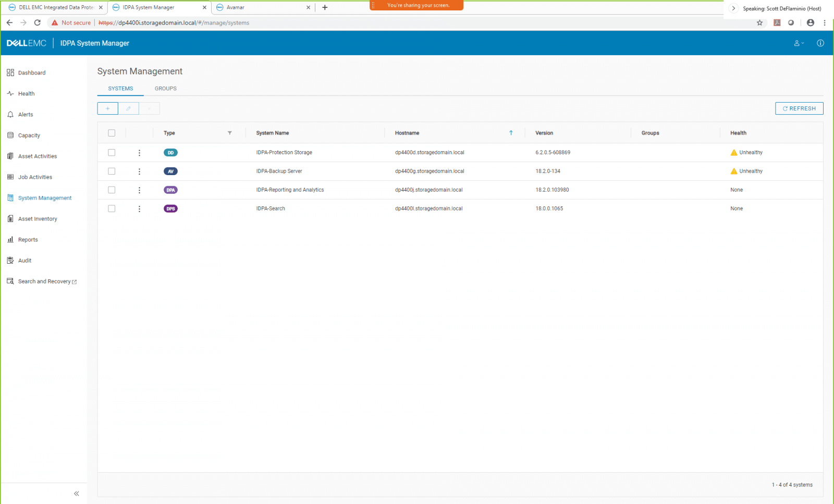Viewport: 834px width, 504px height.
Task: Switch to the SYSTEMS tab
Action: click(120, 89)
